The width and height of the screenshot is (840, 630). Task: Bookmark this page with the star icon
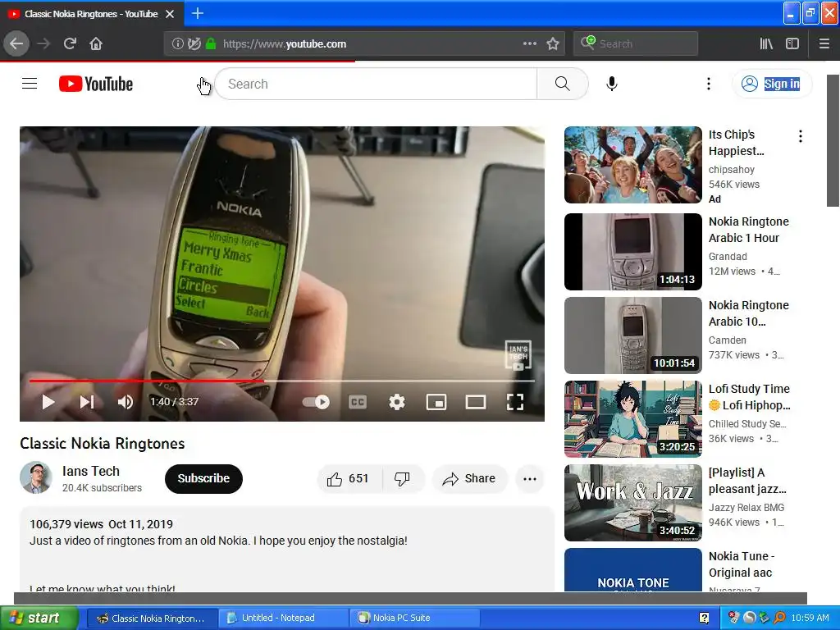pyautogui.click(x=553, y=43)
